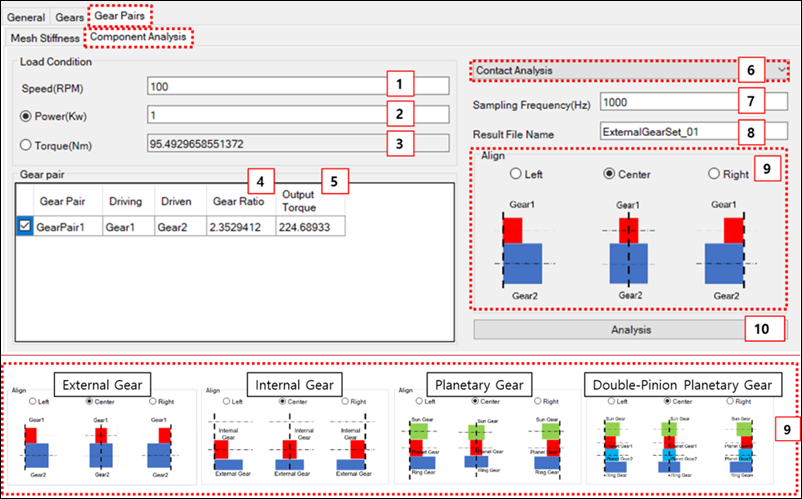Open the Gears tab
The width and height of the screenshot is (802, 499).
[x=69, y=17]
